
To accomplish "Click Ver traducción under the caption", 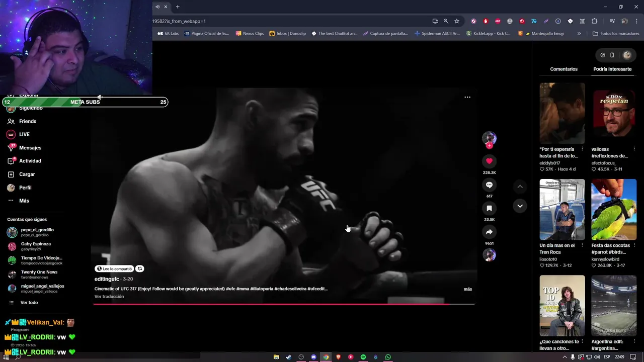I will (x=109, y=297).
